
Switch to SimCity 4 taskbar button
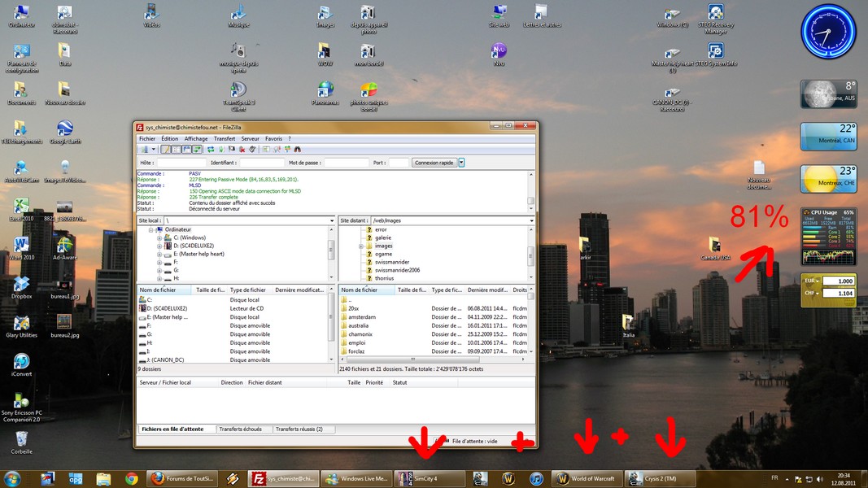click(429, 478)
